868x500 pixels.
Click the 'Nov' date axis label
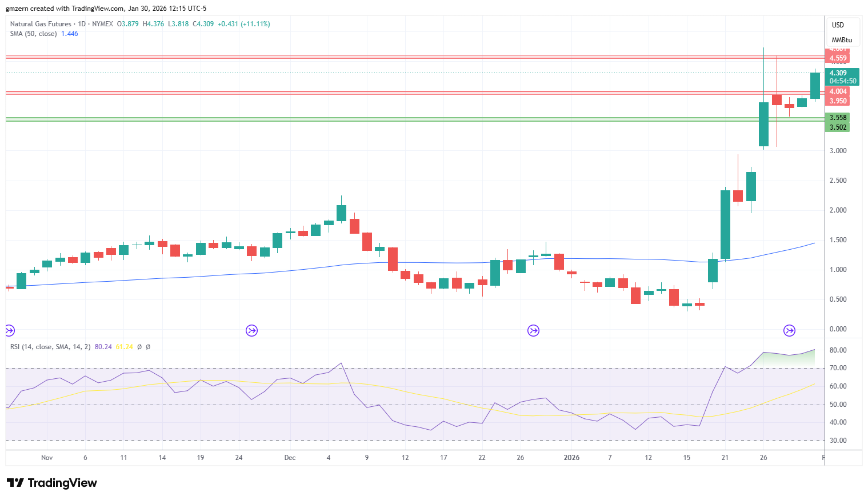tap(47, 458)
